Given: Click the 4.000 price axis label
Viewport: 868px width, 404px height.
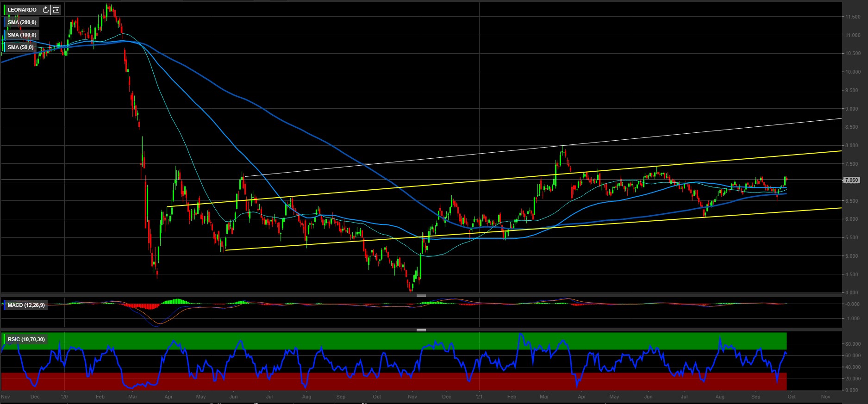Looking at the screenshot, I should [x=853, y=292].
